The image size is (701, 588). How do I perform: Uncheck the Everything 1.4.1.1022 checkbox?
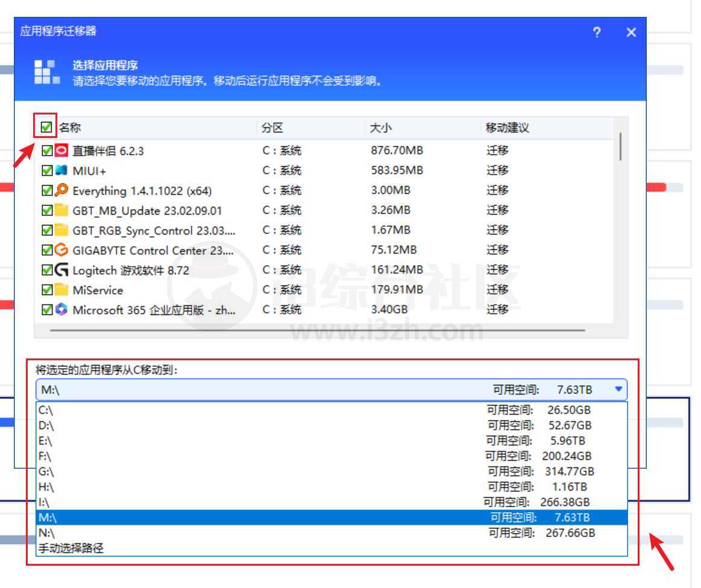click(x=47, y=190)
